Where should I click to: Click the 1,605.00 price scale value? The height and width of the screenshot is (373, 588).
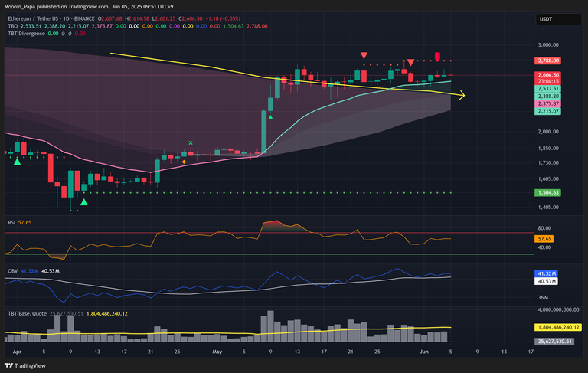(x=548, y=179)
